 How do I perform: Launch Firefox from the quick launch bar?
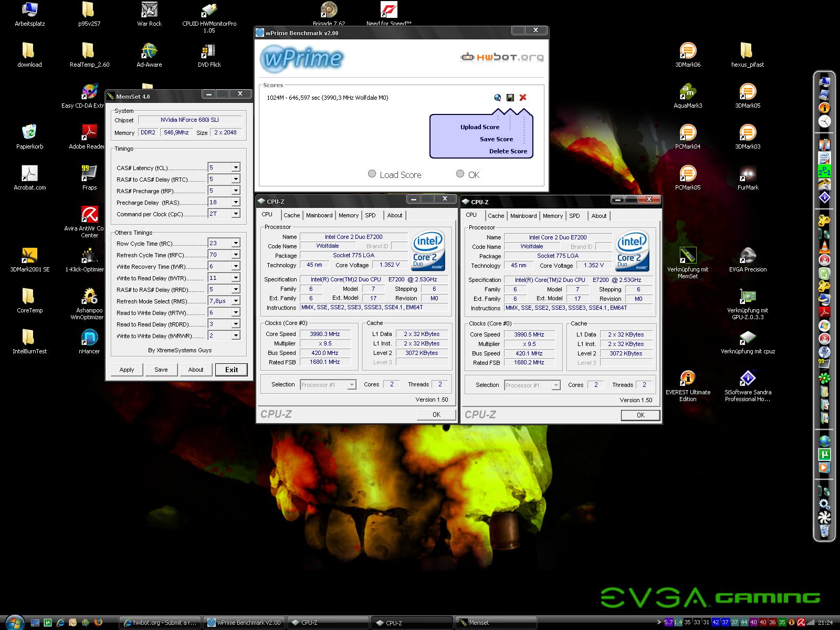[98, 623]
